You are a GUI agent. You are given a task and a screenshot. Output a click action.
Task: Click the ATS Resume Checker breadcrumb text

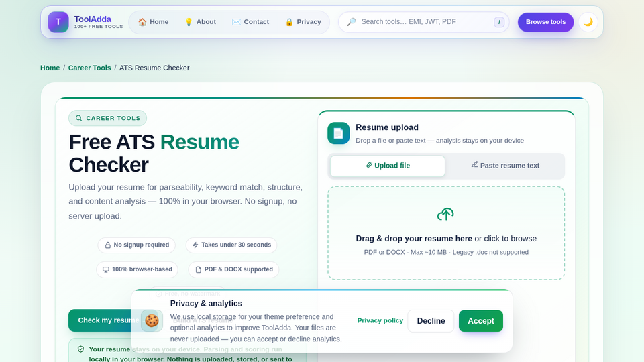click(x=154, y=68)
